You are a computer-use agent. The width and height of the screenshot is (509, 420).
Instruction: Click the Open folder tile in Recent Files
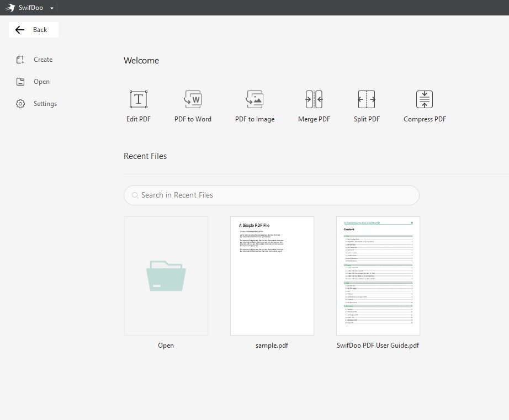166,276
